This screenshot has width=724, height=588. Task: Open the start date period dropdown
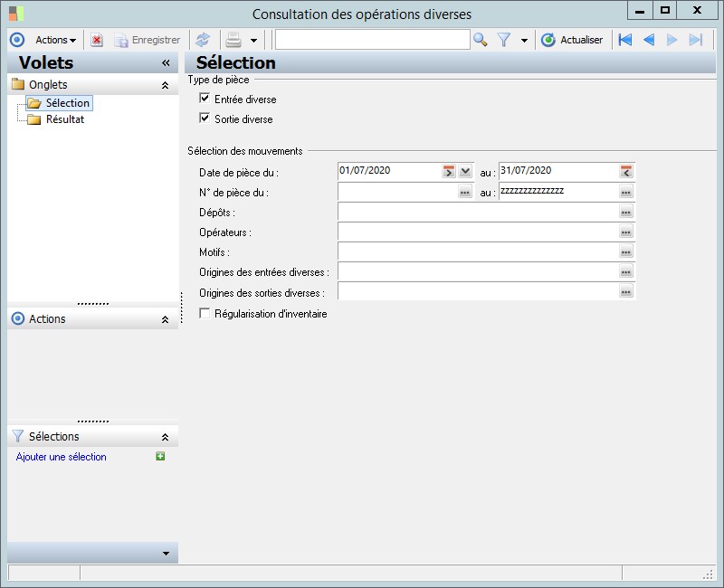point(465,172)
